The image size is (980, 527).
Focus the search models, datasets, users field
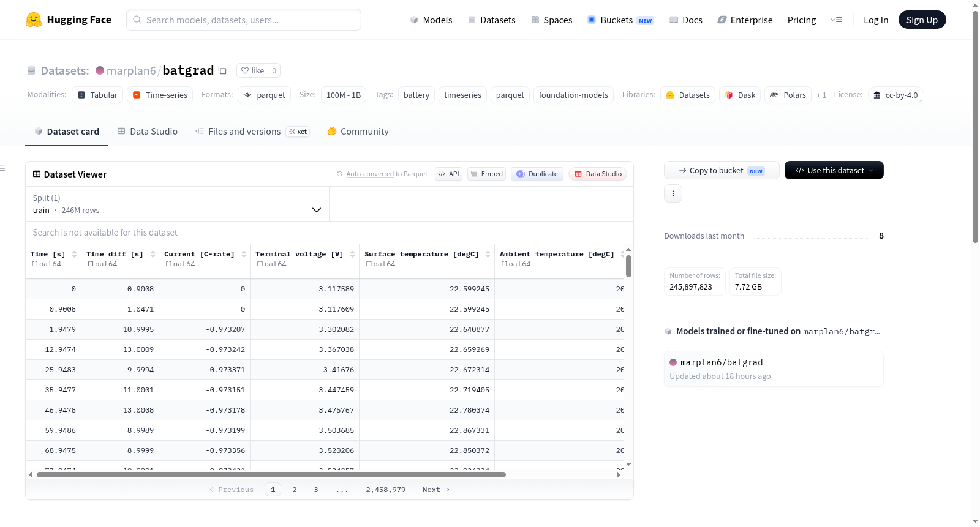point(244,20)
